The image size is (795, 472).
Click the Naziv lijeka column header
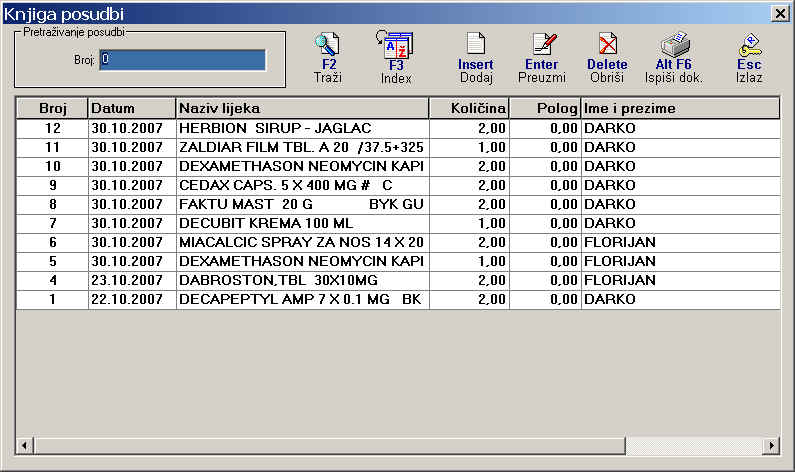click(303, 108)
